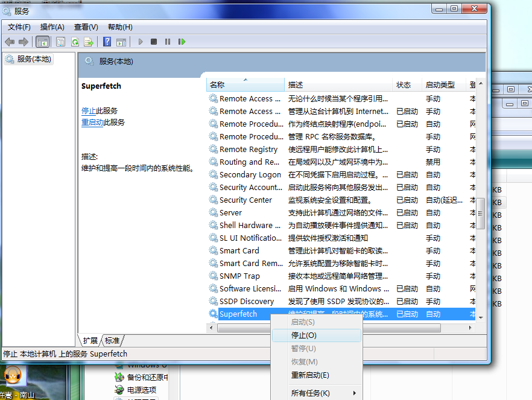Click the vertical scrollbar down arrow
This screenshot has height=400, width=532.
point(481,317)
